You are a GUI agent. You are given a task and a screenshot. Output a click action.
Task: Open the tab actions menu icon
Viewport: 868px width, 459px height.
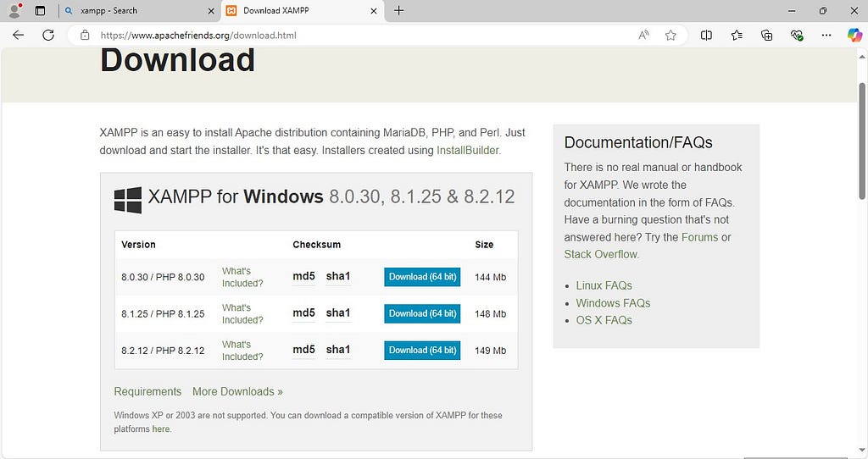point(40,10)
